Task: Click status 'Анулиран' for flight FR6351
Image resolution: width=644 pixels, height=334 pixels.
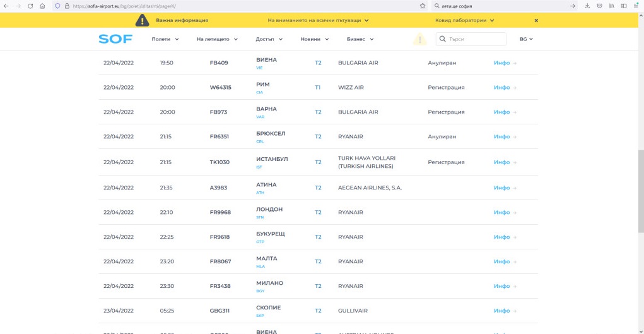Action: point(442,136)
